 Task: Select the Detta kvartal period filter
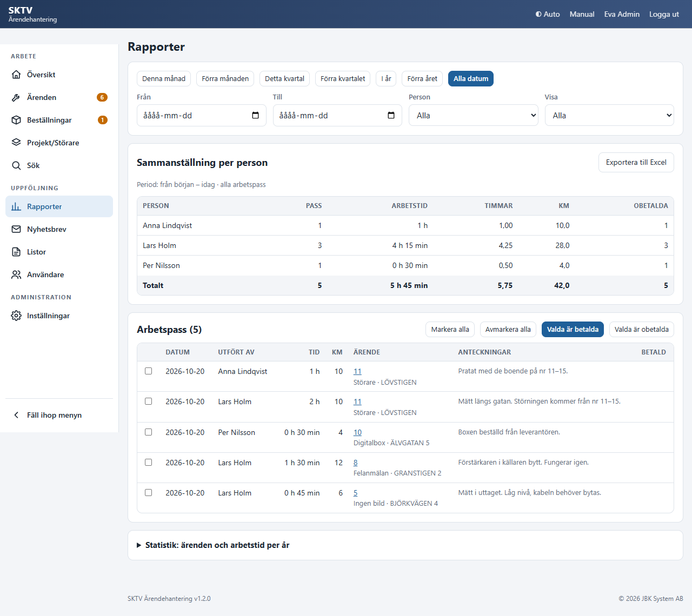click(284, 78)
